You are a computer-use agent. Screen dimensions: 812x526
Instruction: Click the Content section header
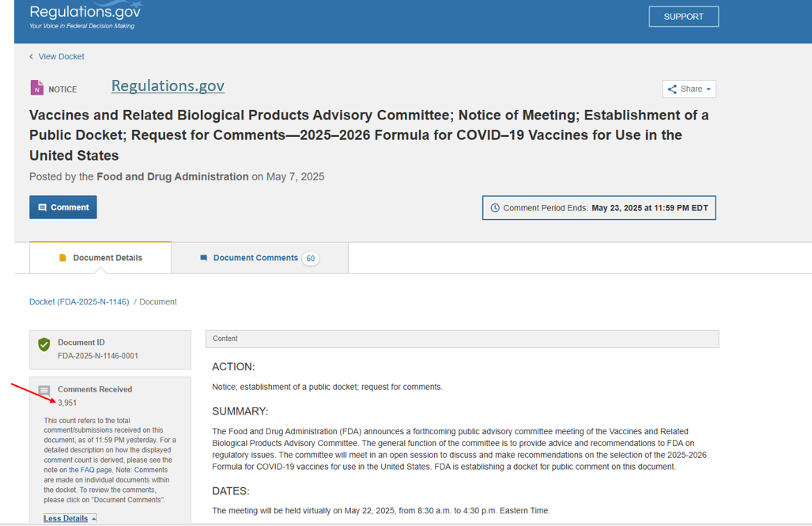[462, 339]
